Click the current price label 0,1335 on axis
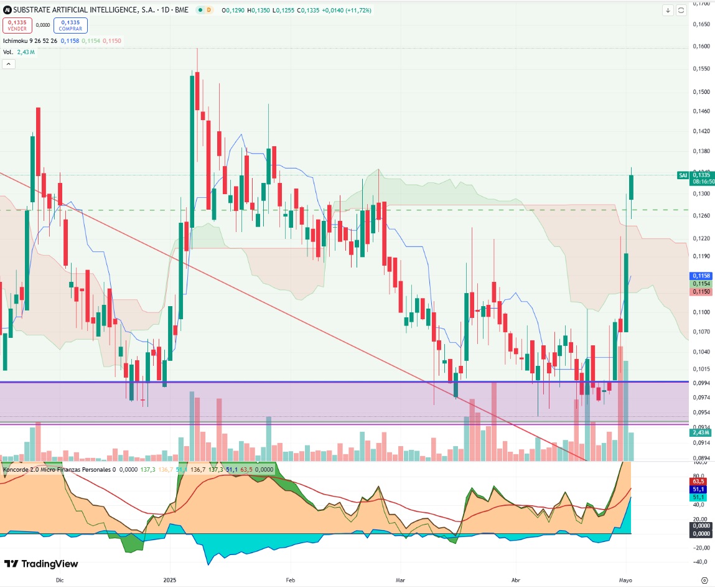The image size is (715, 588). pos(701,175)
